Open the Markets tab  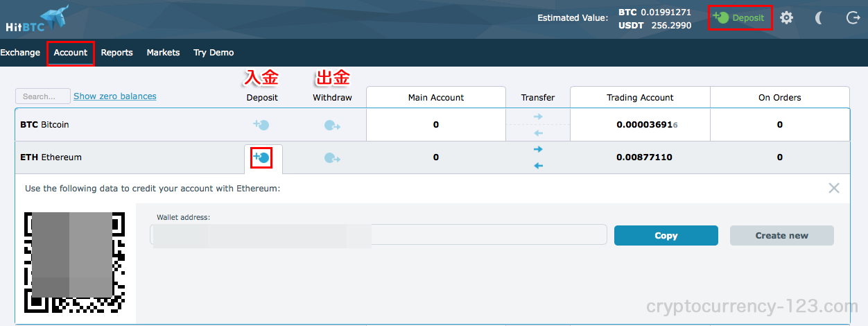click(163, 53)
